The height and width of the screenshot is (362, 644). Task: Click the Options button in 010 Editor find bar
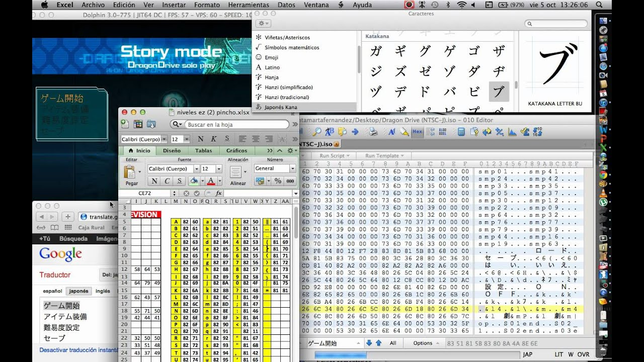pyautogui.click(x=425, y=343)
